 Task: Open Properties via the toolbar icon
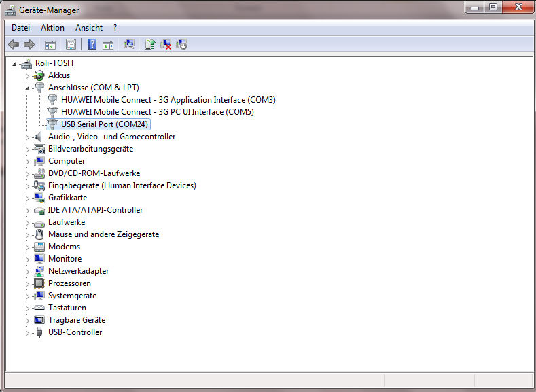[x=71, y=44]
